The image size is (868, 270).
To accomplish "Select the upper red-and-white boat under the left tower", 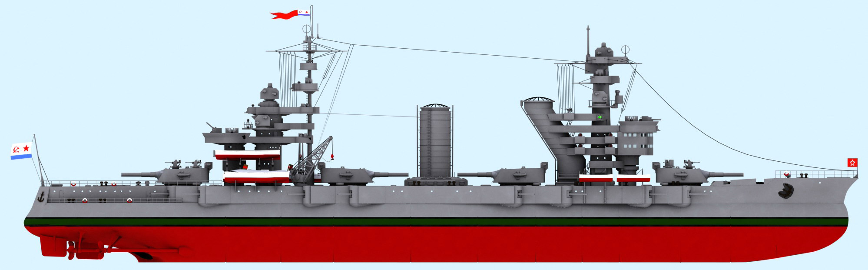I will 247,155.
